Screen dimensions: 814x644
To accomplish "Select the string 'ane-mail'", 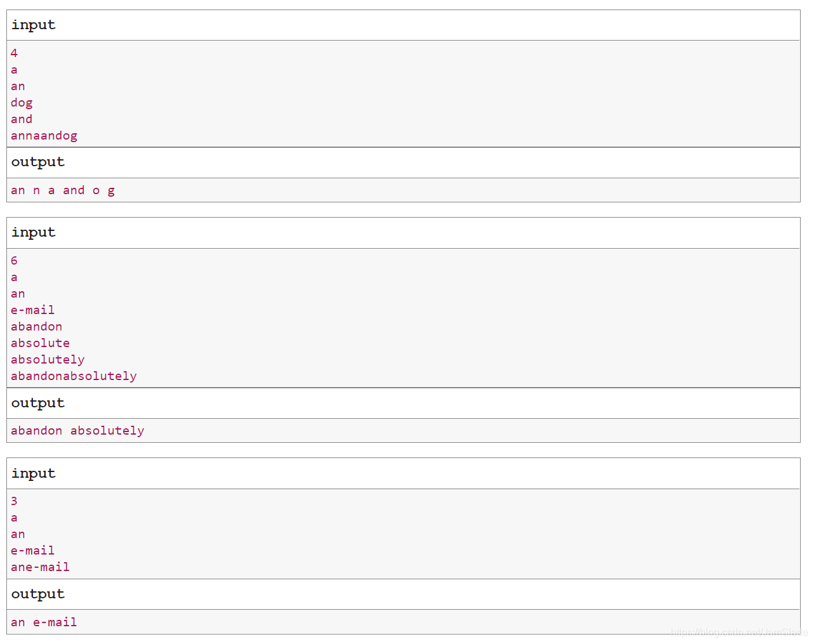I will click(40, 567).
